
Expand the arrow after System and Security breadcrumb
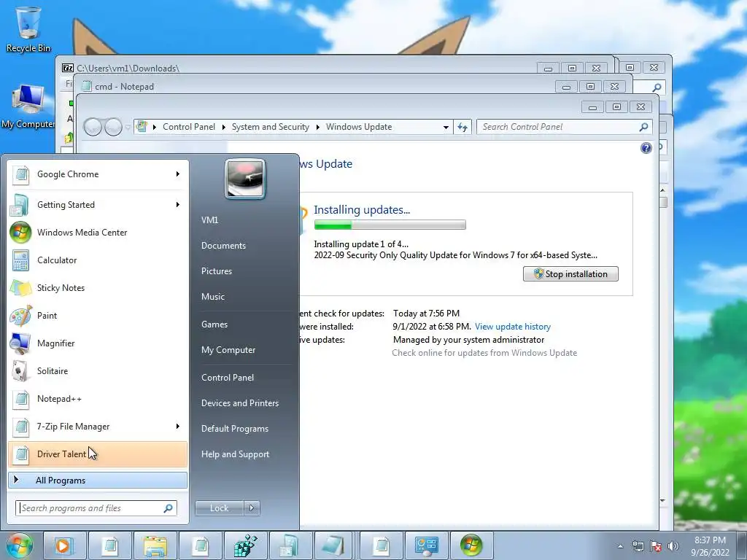point(318,127)
